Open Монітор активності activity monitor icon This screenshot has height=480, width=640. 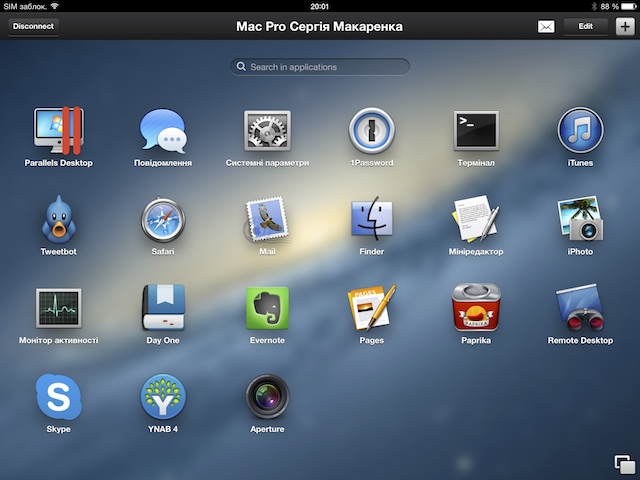tap(58, 308)
